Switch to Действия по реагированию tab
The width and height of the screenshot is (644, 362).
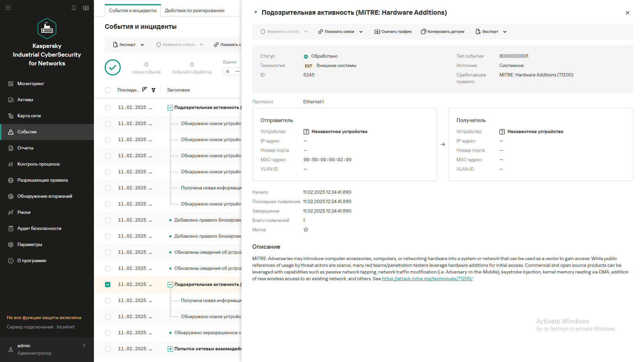pos(195,10)
